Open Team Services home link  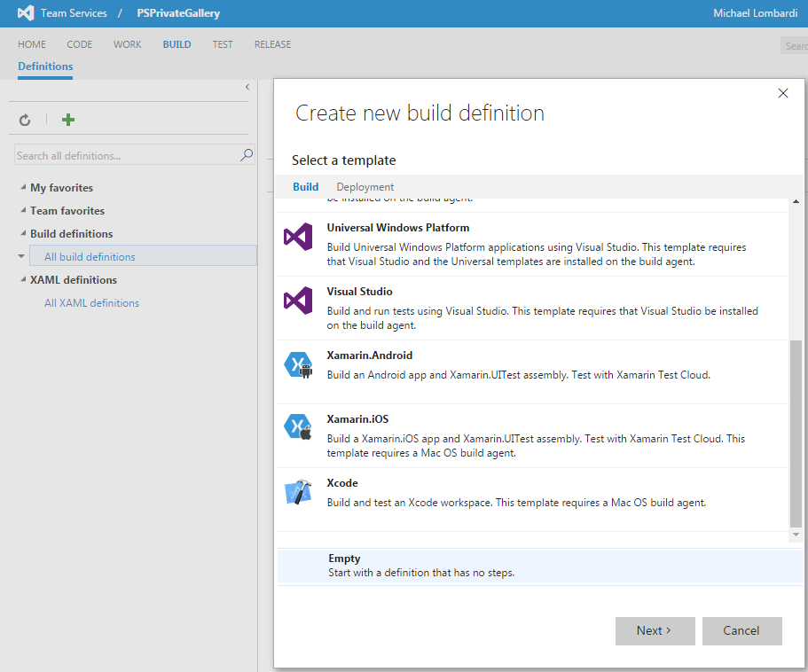(x=74, y=13)
